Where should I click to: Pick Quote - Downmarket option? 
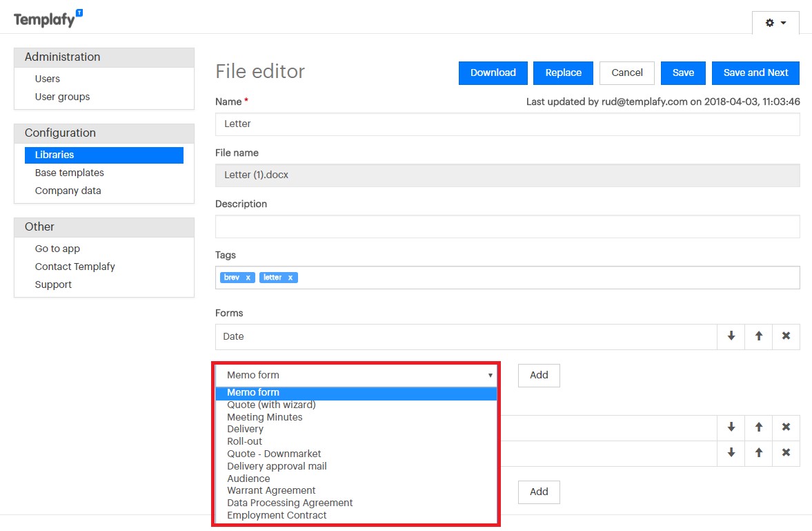(356, 454)
